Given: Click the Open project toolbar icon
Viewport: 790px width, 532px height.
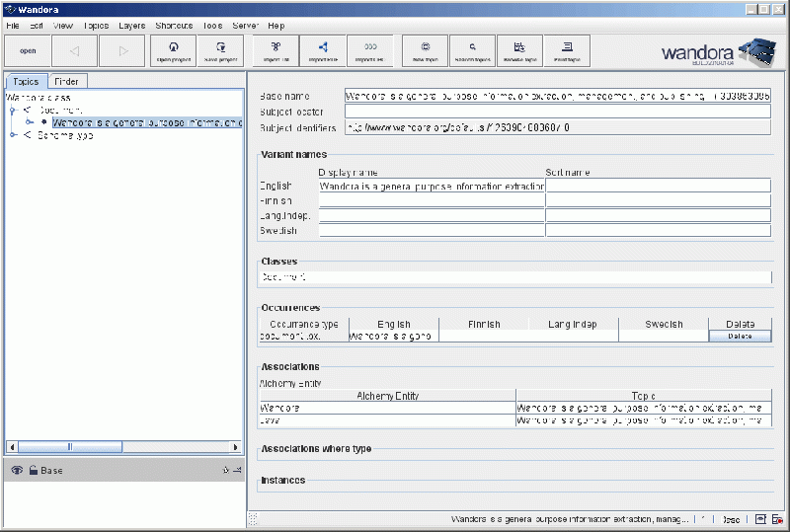Looking at the screenshot, I should pos(174,51).
